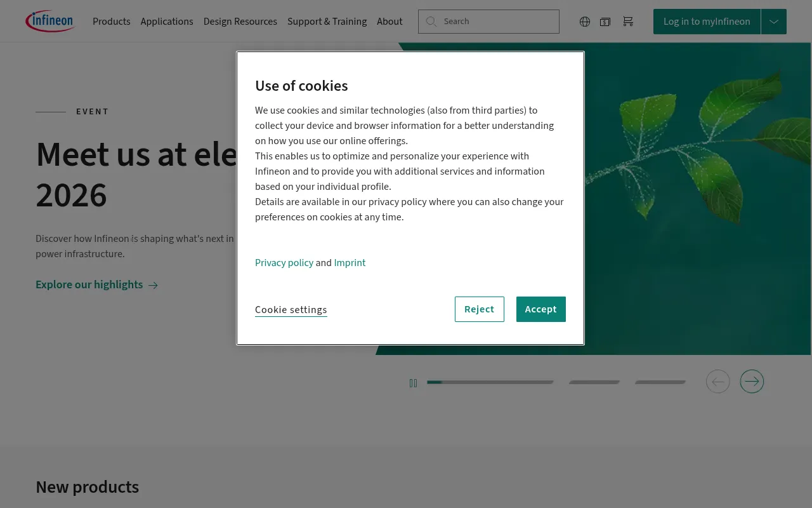Open the Products menu
The width and height of the screenshot is (812, 508).
(x=112, y=22)
